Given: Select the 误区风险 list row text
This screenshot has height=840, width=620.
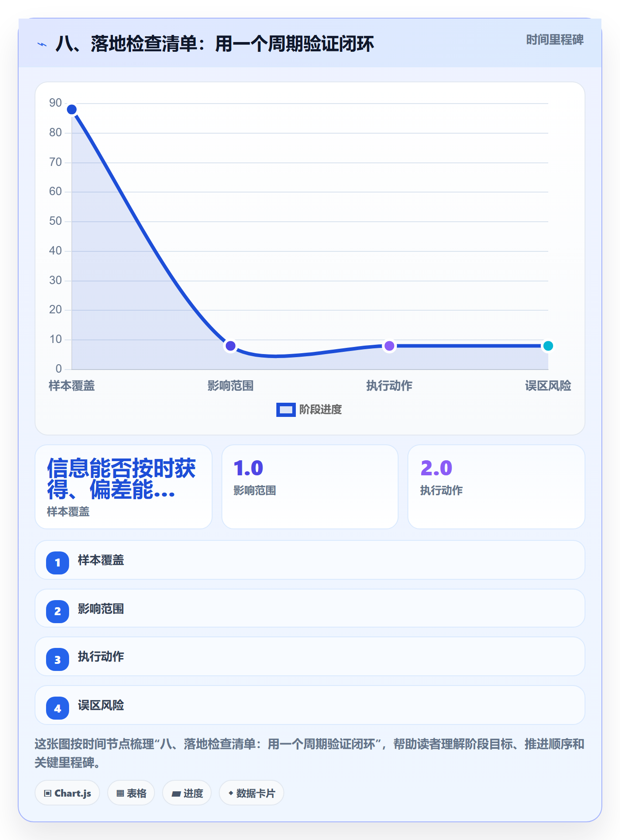Looking at the screenshot, I should (101, 705).
